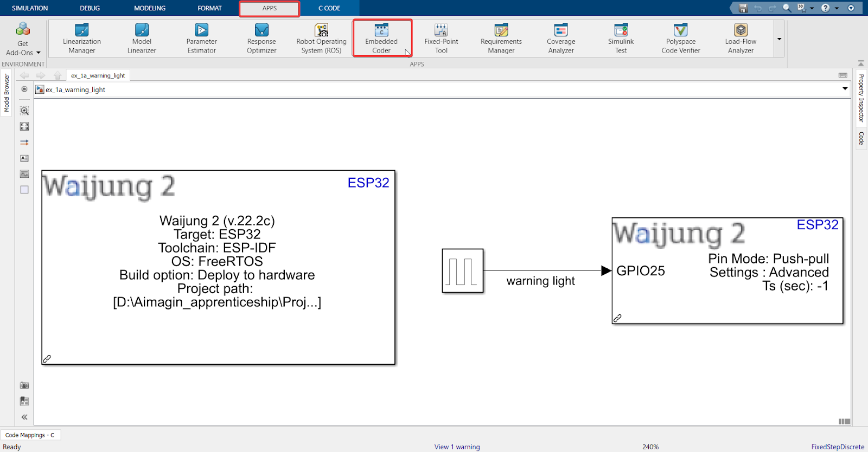The height and width of the screenshot is (452, 868).
Task: Click Fit to View in the palette
Action: pos(24,126)
